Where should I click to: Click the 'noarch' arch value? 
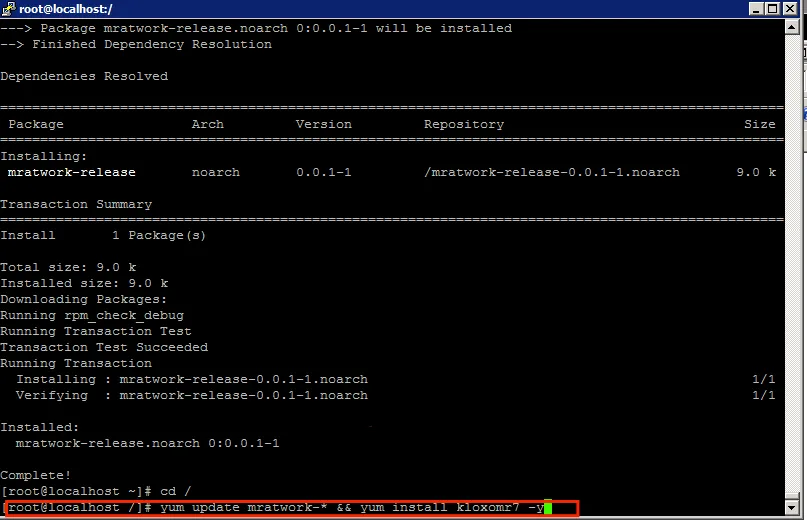pyautogui.click(x=216, y=172)
